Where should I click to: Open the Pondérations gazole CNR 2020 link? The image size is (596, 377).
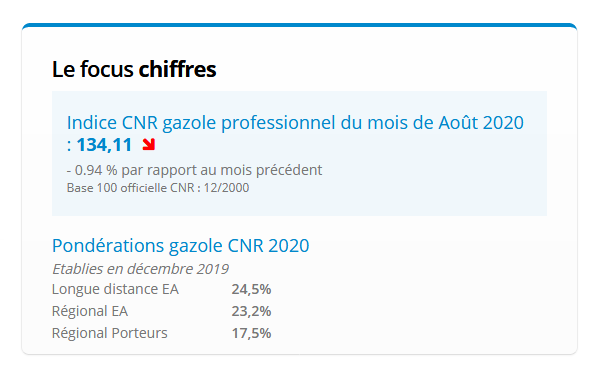181,246
